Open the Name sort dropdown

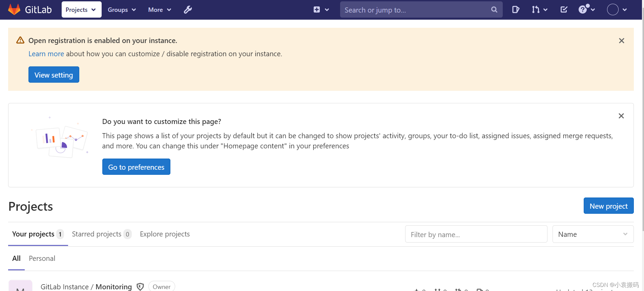tap(593, 234)
